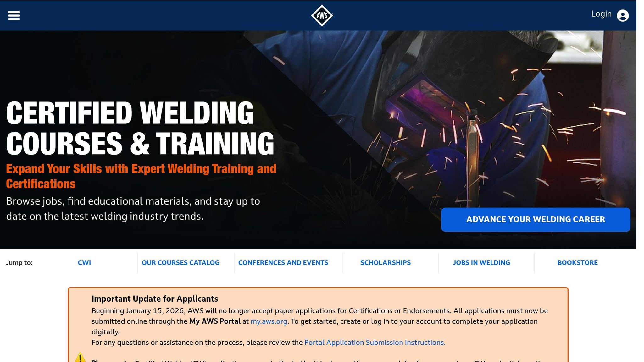The image size is (644, 362).
Task: Jump to the CWI section
Action: click(84, 263)
